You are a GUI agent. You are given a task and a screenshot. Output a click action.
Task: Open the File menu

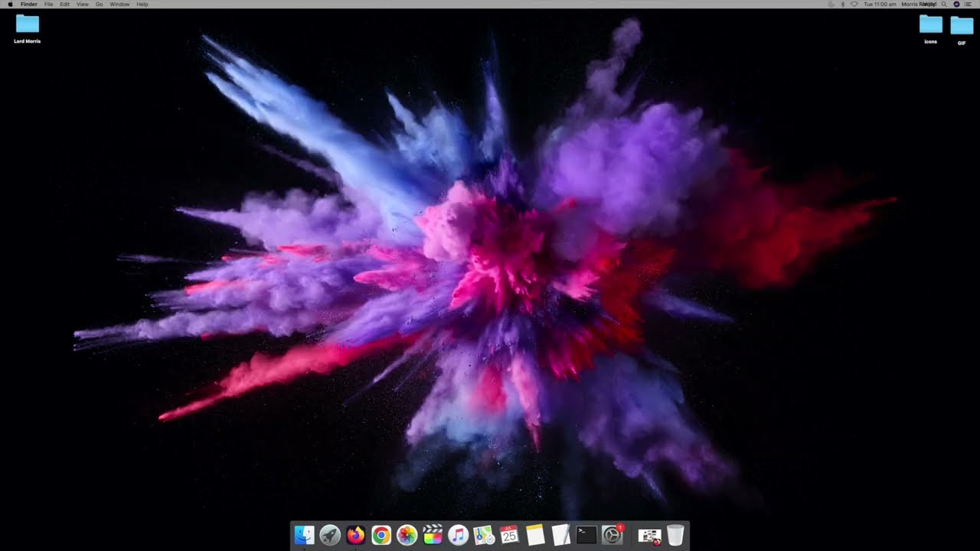point(49,4)
